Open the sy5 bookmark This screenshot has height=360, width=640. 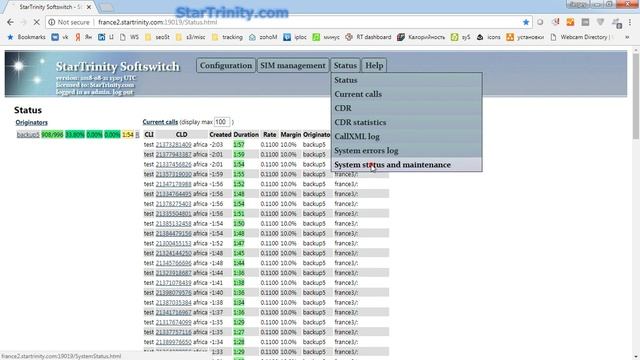point(461,37)
